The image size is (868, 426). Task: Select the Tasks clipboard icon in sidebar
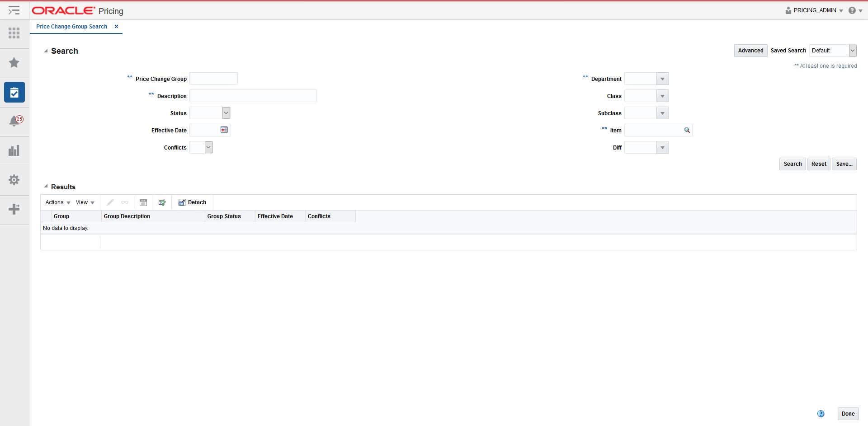pyautogui.click(x=14, y=92)
